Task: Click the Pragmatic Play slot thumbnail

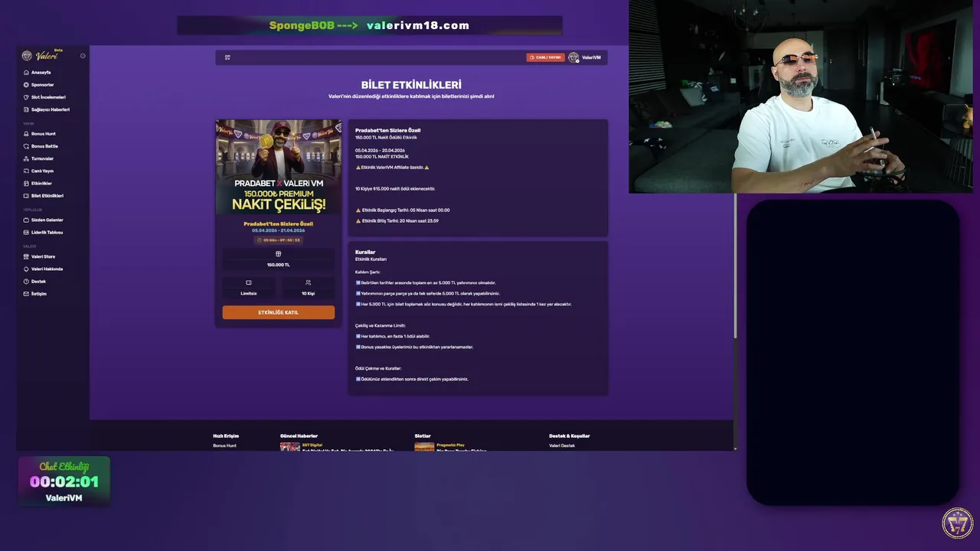Action: (x=424, y=447)
